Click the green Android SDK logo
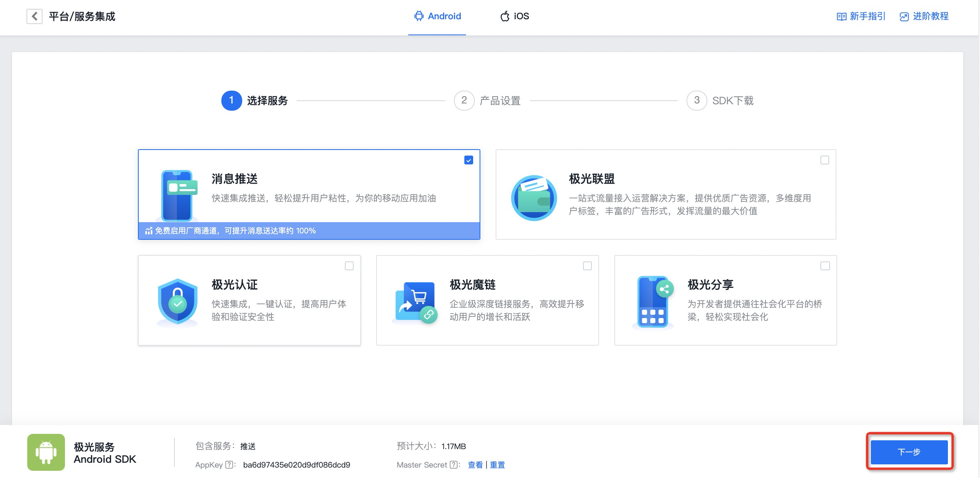This screenshot has width=980, height=478. 46,452
